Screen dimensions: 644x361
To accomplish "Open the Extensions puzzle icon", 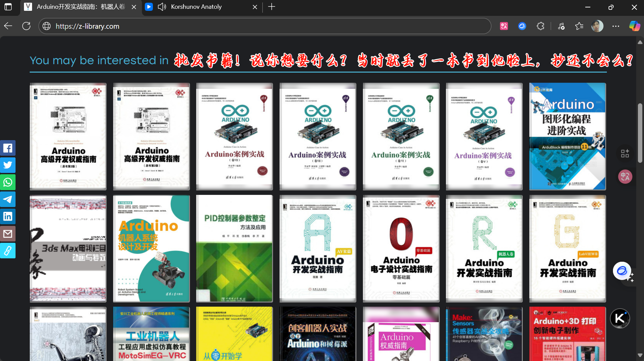I will click(540, 26).
